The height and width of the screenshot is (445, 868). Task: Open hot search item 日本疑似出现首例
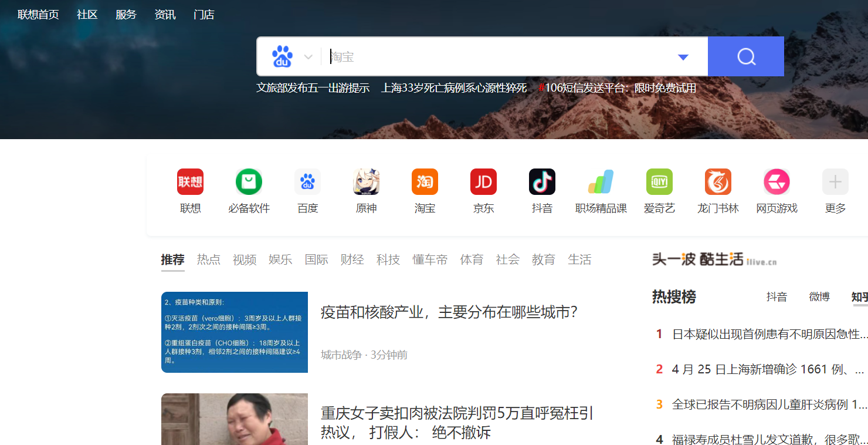[x=769, y=334]
